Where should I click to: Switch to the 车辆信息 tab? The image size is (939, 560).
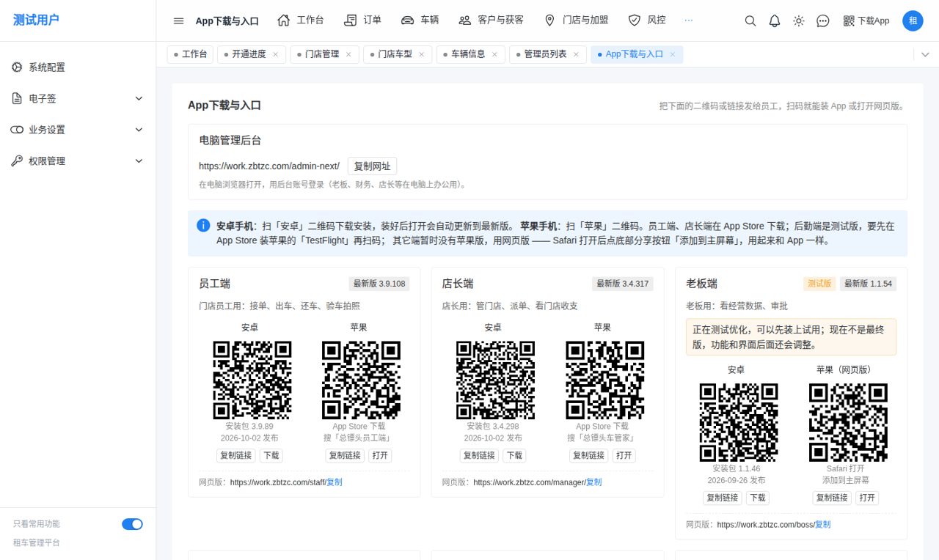(471, 54)
